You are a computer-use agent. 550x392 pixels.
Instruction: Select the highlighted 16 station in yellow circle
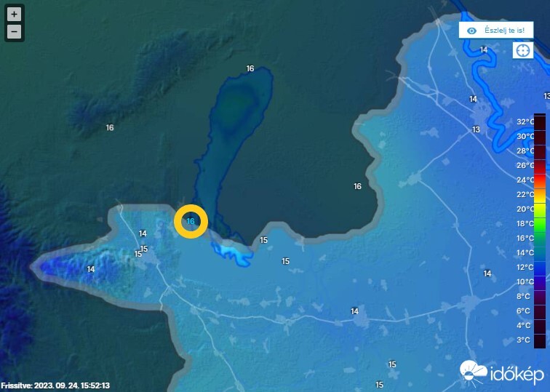[191, 221]
